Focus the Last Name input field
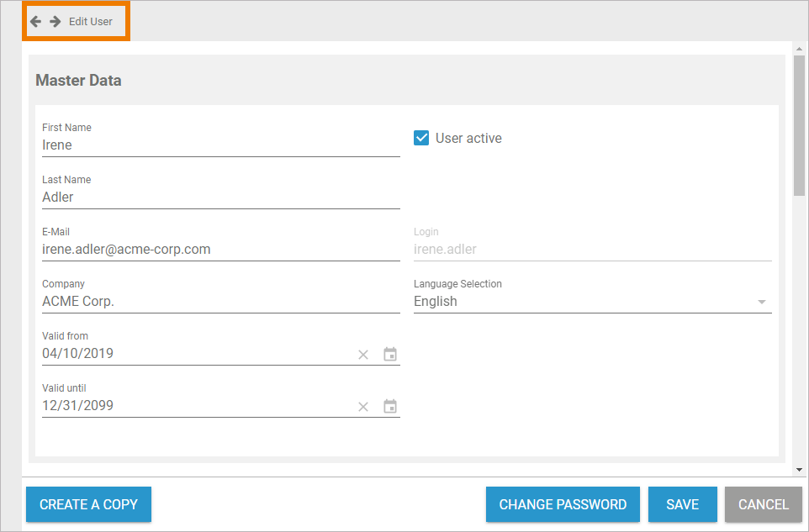 pos(220,198)
